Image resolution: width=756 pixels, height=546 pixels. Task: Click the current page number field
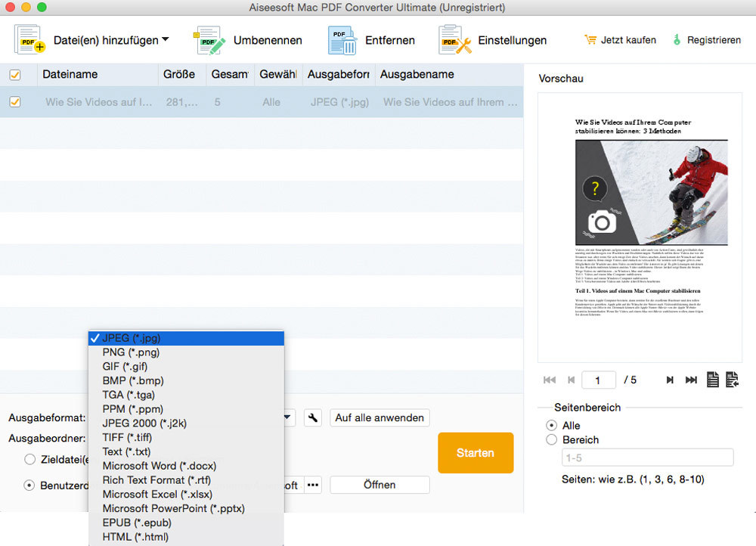click(x=598, y=380)
